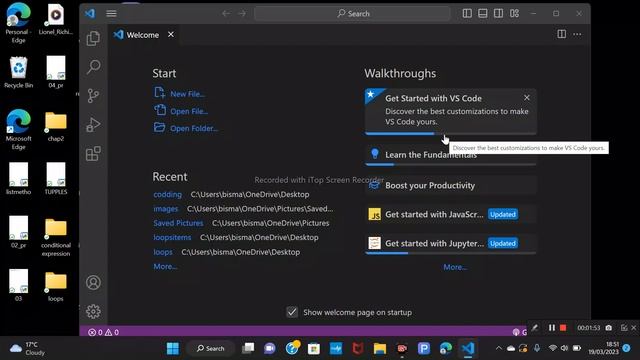Screen dimensions: 640x360
Task: Open the Run and Debug view
Action: (x=93, y=125)
